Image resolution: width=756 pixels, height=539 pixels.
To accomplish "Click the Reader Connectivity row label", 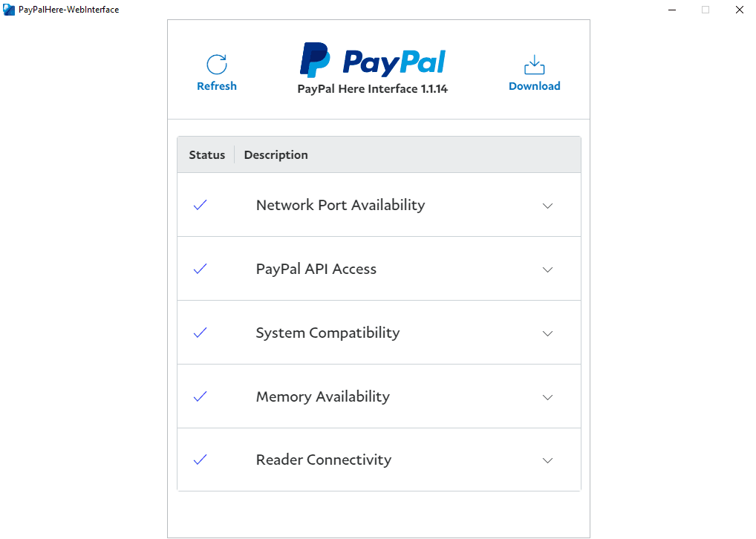I will [x=323, y=460].
